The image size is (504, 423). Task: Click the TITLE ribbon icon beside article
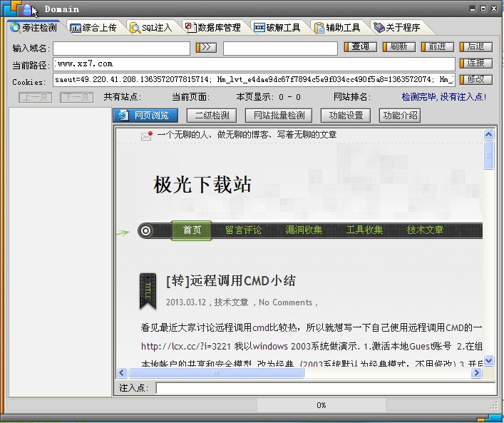(148, 291)
